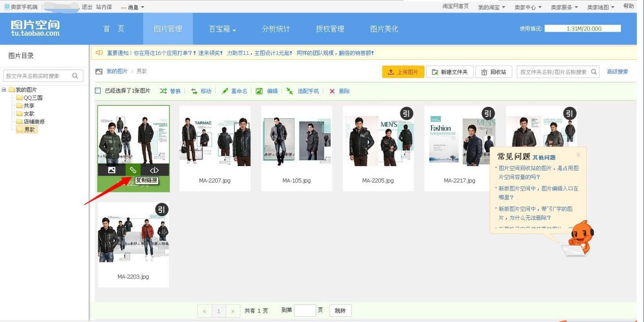Screen dimensions: 644x322
Task: Select the MA-105.jpg thumbnail
Action: coord(297,148)
